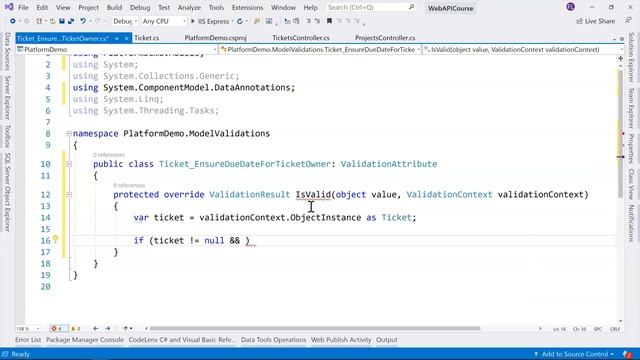The width and height of the screenshot is (640, 360).
Task: Click the Save file icon
Action: (x=62, y=21)
